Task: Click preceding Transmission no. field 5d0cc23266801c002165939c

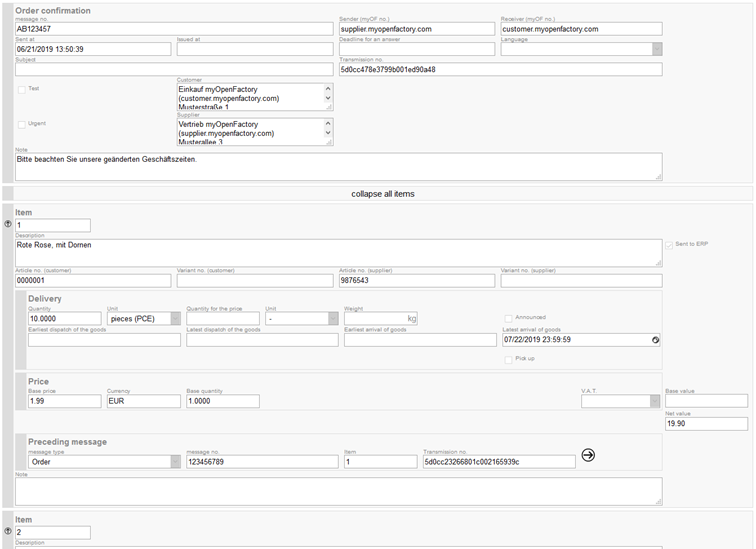Action: pyautogui.click(x=499, y=462)
